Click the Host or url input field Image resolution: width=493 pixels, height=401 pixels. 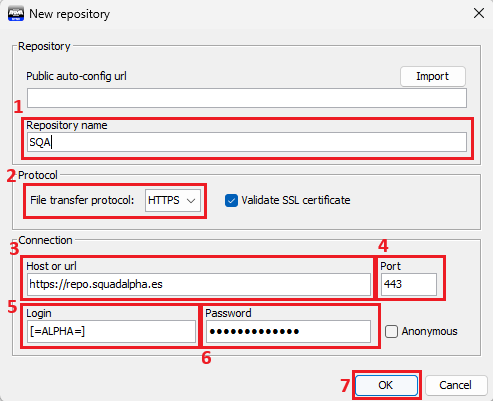(199, 284)
